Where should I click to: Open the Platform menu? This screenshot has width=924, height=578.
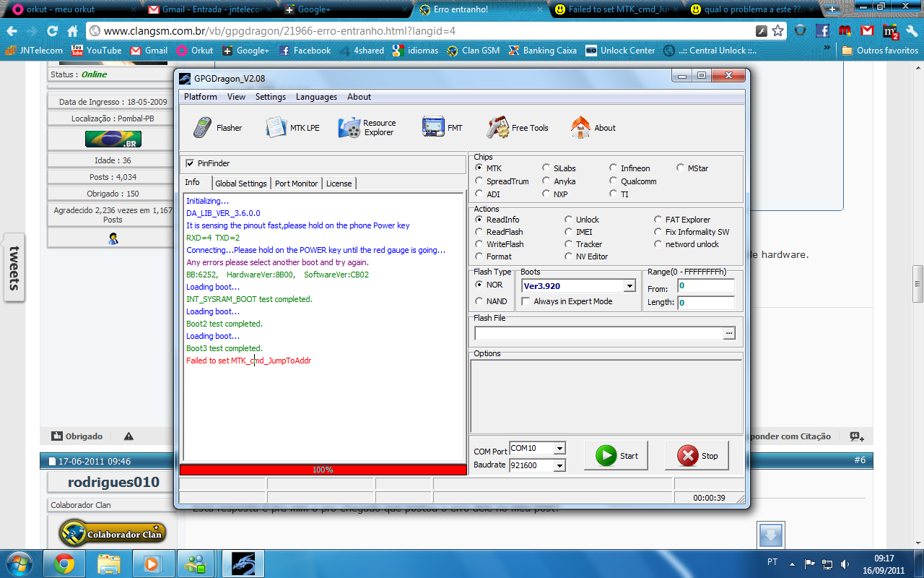click(200, 97)
